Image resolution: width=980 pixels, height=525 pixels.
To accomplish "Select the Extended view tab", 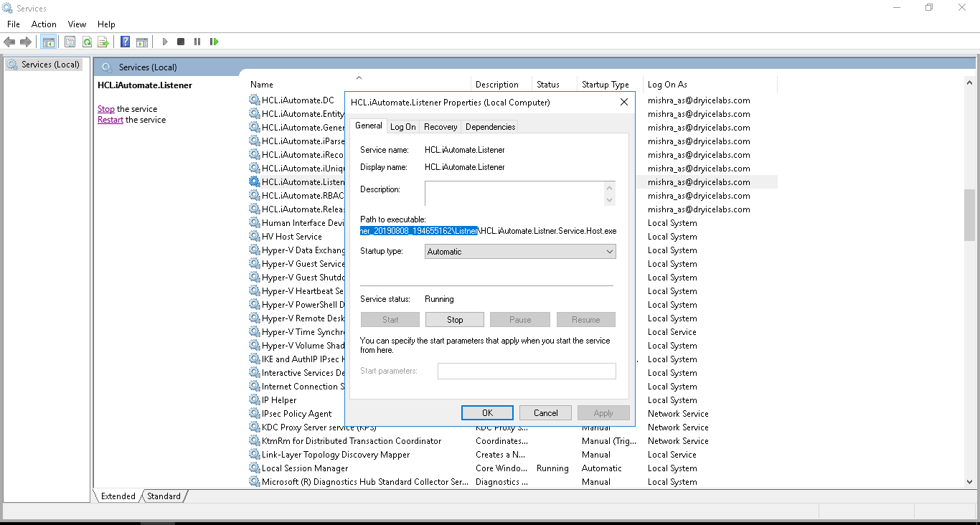I will tap(118, 496).
